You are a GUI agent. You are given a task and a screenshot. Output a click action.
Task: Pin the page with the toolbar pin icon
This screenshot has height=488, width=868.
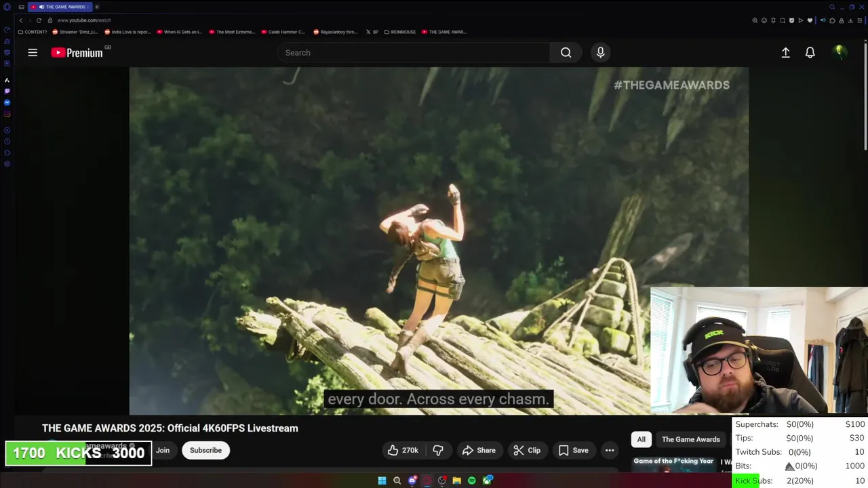tap(773, 20)
